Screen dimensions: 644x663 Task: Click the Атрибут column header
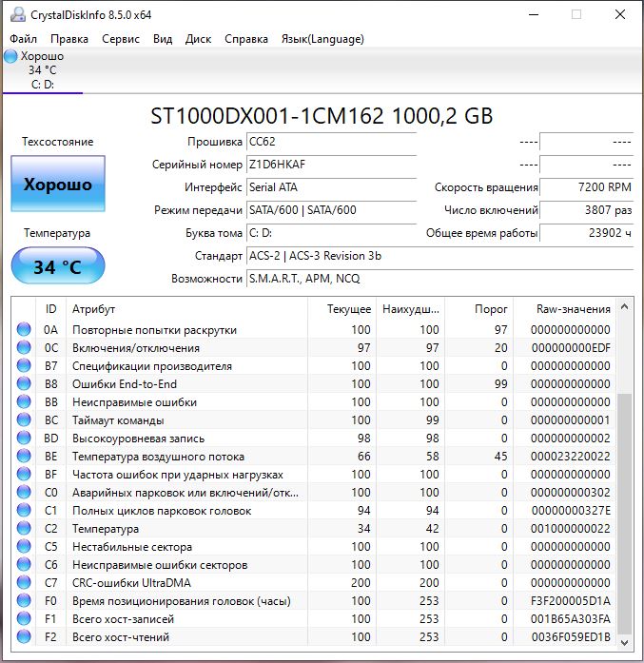click(186, 309)
